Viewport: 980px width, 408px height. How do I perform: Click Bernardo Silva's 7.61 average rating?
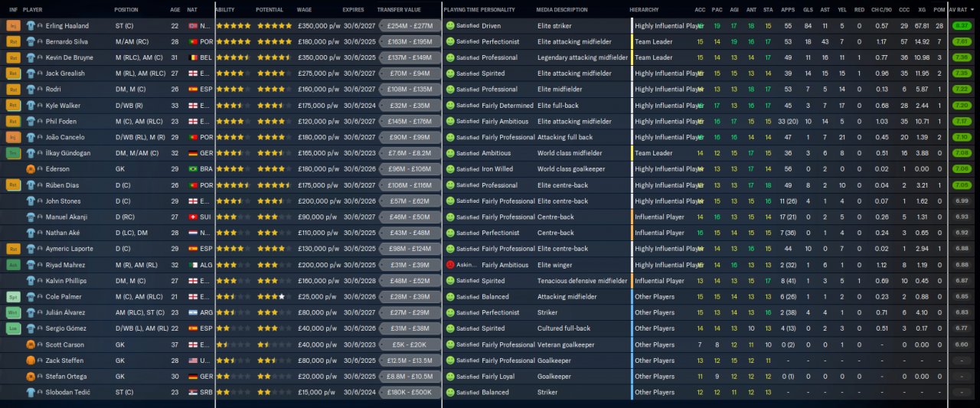(962, 41)
